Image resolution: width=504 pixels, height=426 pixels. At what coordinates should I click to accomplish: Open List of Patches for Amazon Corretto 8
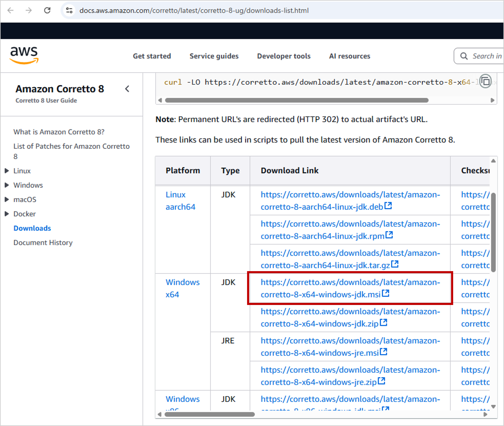coord(71,151)
